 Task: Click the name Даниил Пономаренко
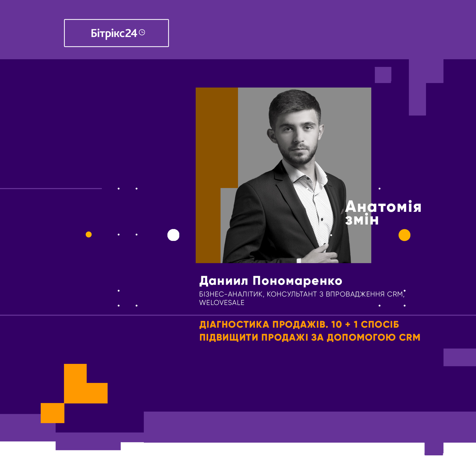[x=271, y=281]
